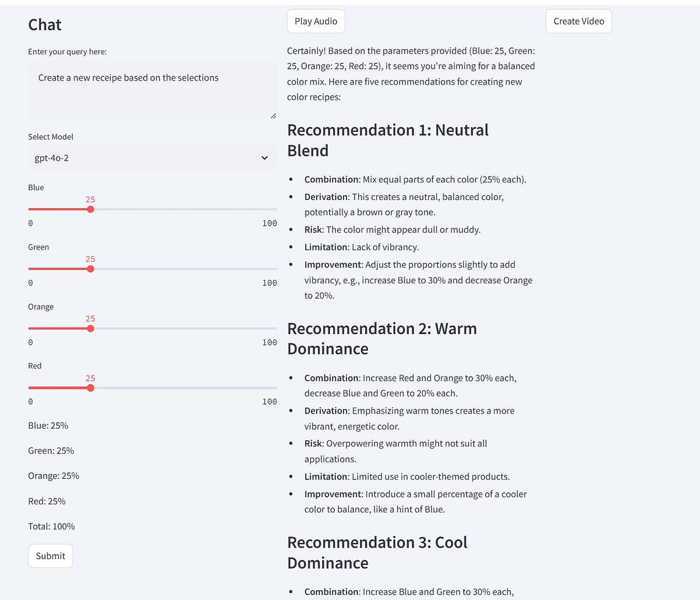Click the Play Audio button
The image size is (700, 600).
click(316, 21)
